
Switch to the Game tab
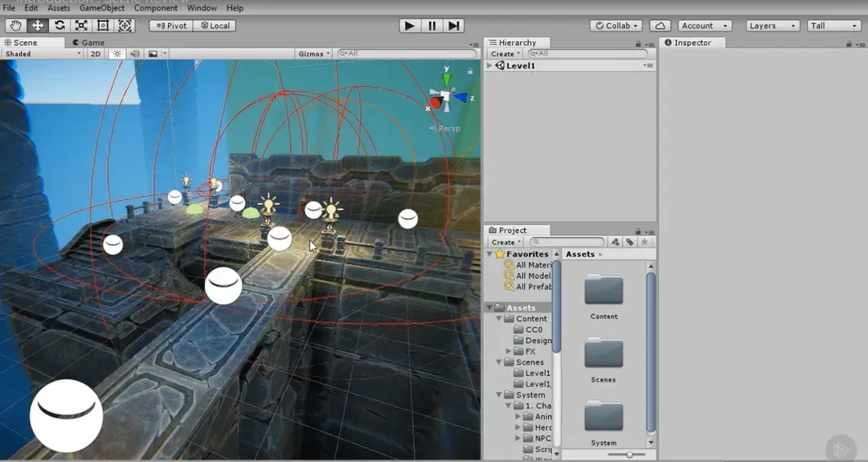pyautogui.click(x=89, y=43)
